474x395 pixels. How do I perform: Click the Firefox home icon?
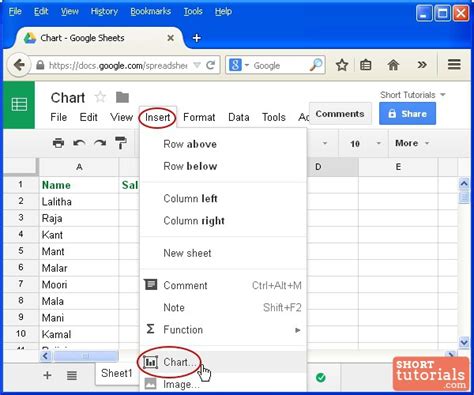coord(393,65)
